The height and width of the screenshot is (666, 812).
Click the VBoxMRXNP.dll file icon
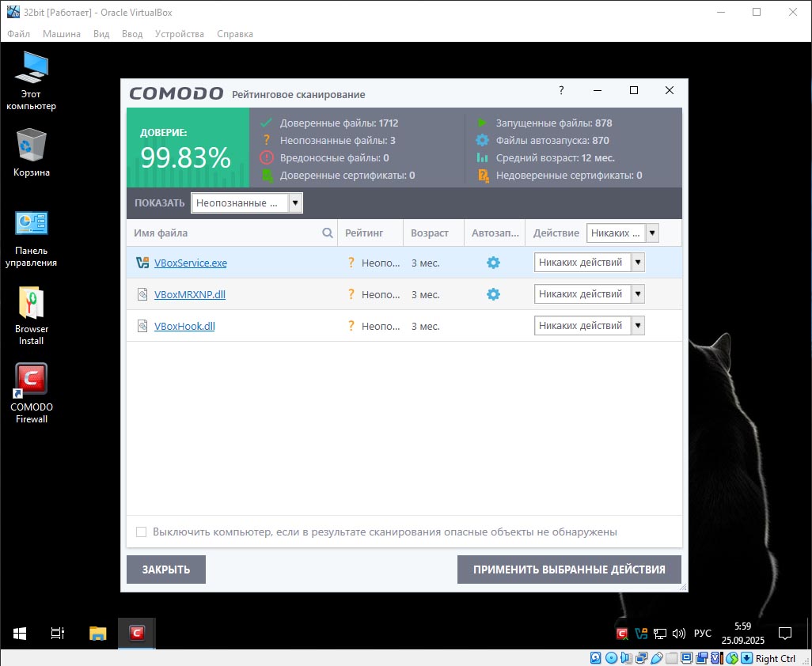(x=142, y=294)
